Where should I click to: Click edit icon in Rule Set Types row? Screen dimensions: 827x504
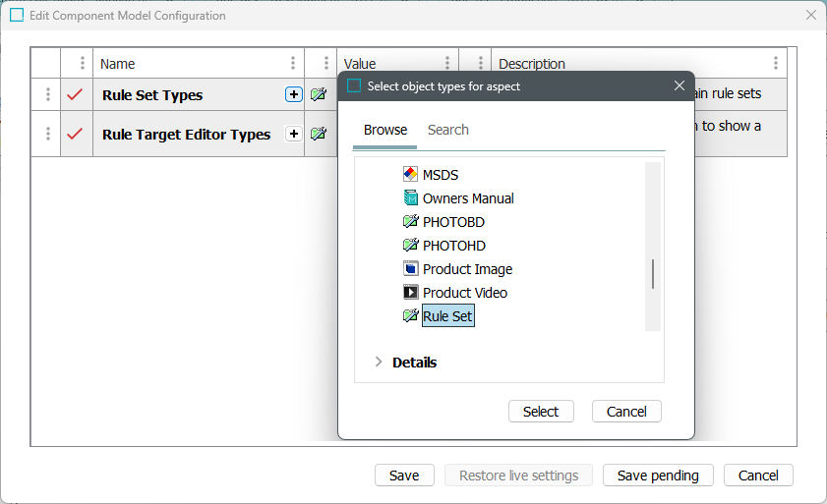(319, 95)
